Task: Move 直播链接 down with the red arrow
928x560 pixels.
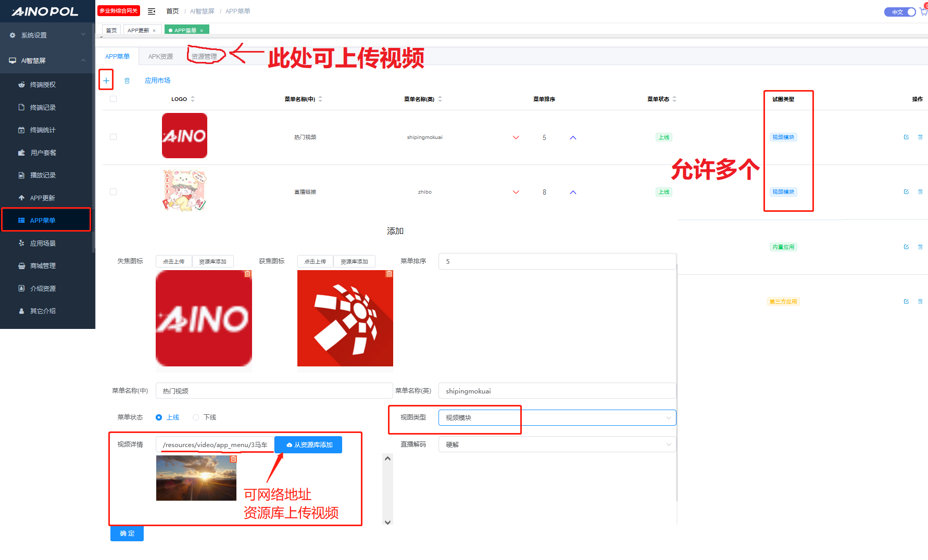Action: point(516,192)
